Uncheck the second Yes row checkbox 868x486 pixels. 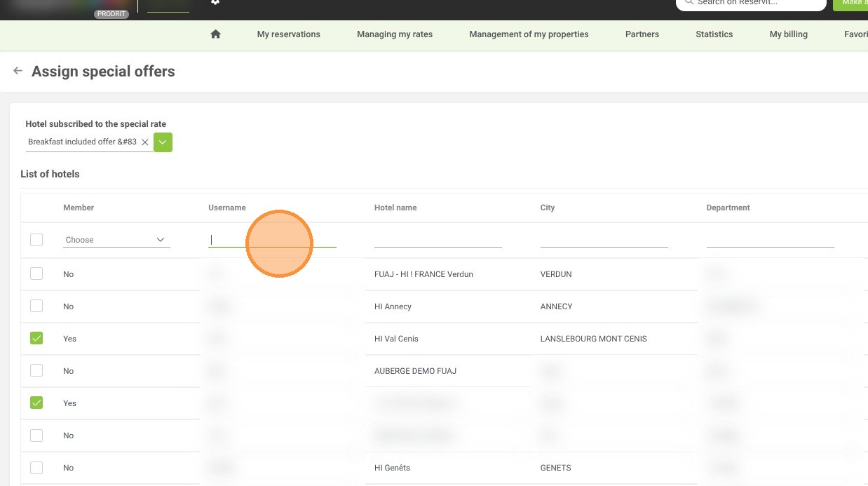point(36,403)
